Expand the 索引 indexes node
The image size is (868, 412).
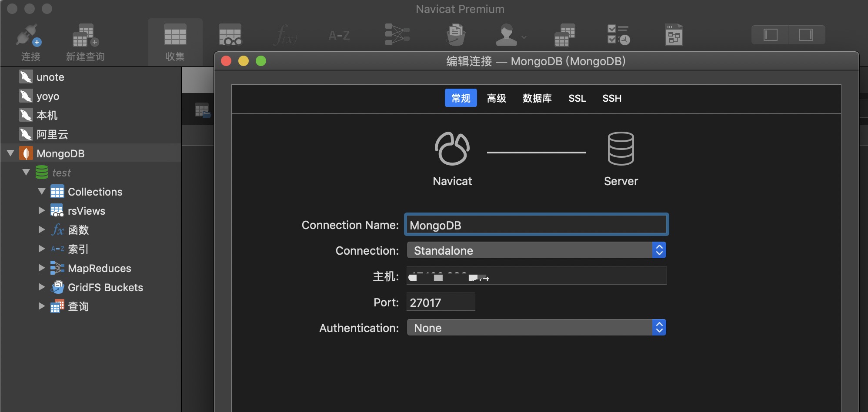[x=42, y=249]
